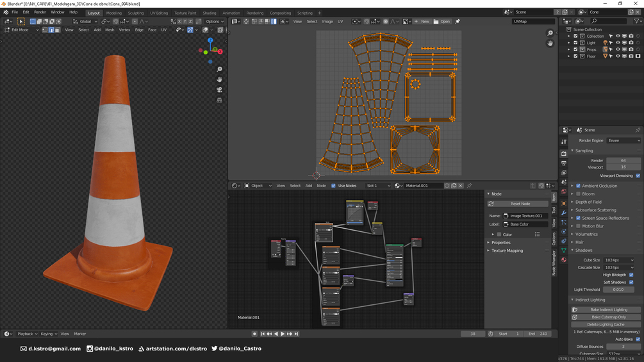Open the Cube Size dropdown
The width and height of the screenshot is (644, 362).
(618, 260)
